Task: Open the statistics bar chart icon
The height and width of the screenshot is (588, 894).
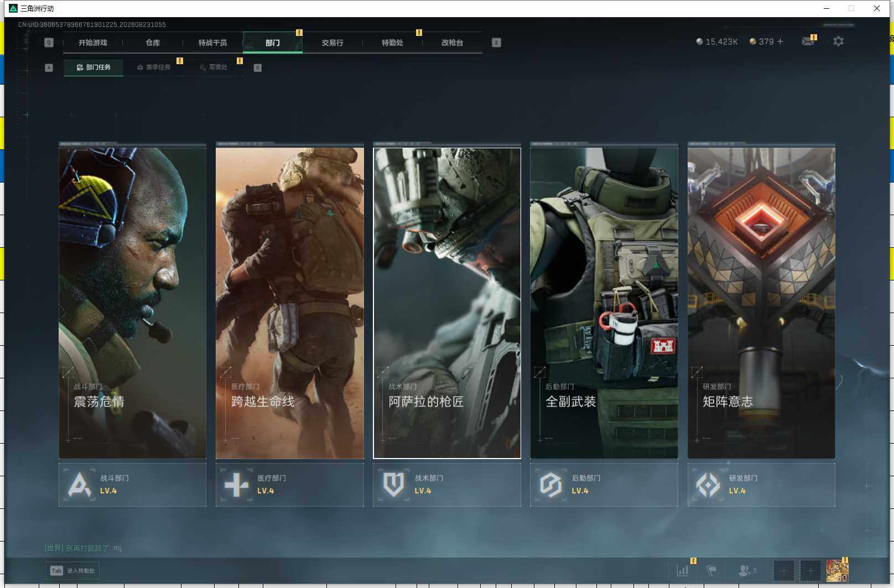Action: pyautogui.click(x=683, y=570)
